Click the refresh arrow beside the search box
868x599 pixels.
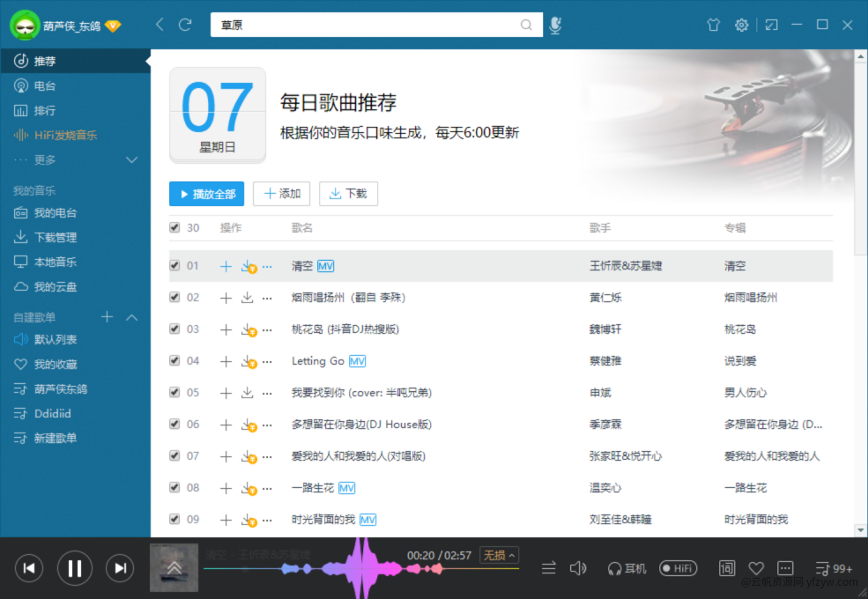(185, 25)
